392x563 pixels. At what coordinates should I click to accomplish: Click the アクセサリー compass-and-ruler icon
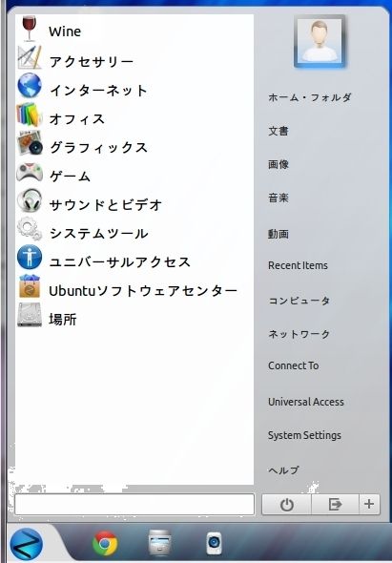(x=30, y=57)
